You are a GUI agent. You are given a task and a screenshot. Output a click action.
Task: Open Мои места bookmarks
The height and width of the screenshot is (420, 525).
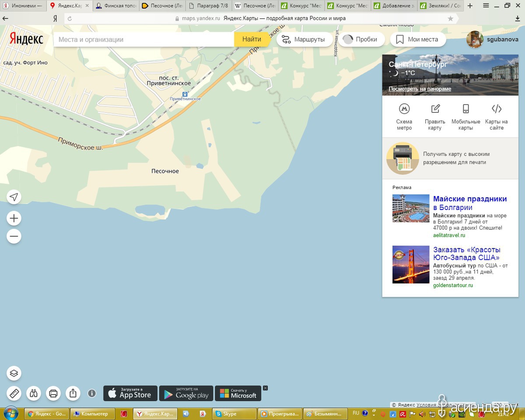click(417, 39)
